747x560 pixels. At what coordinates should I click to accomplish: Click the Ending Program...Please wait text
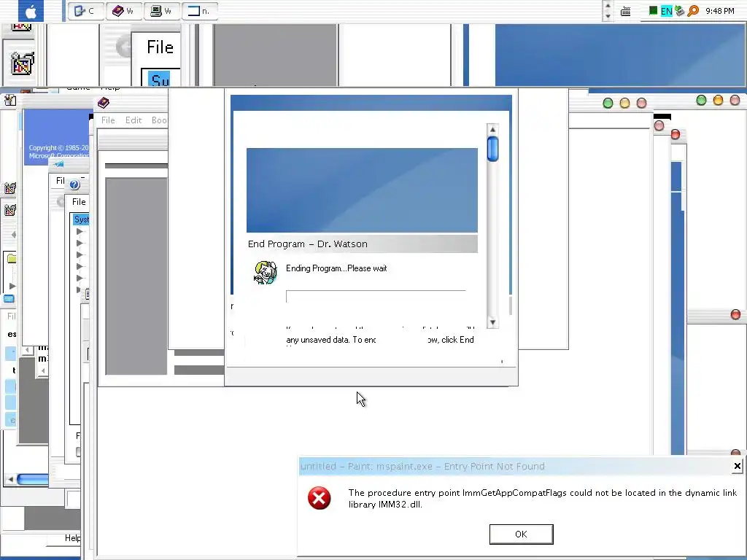pos(336,268)
